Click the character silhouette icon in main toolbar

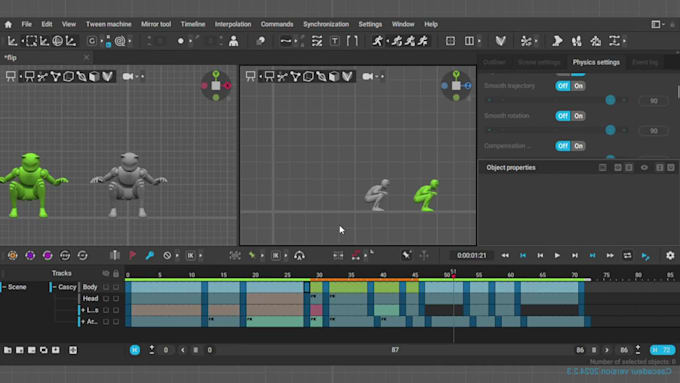(233, 41)
